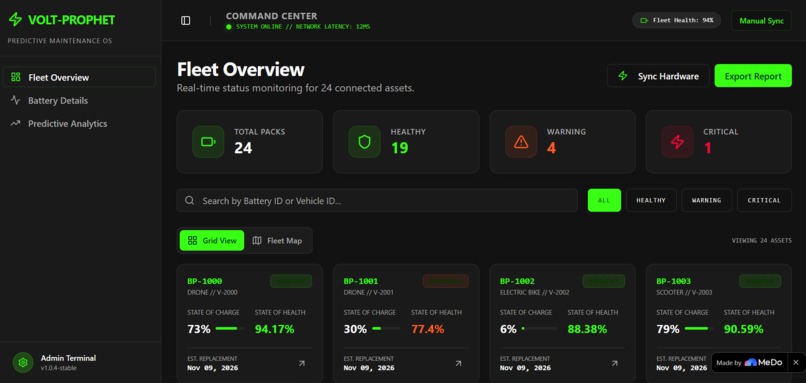
Task: Click the SCOOTER // V-2003 label
Action: pyautogui.click(x=684, y=293)
